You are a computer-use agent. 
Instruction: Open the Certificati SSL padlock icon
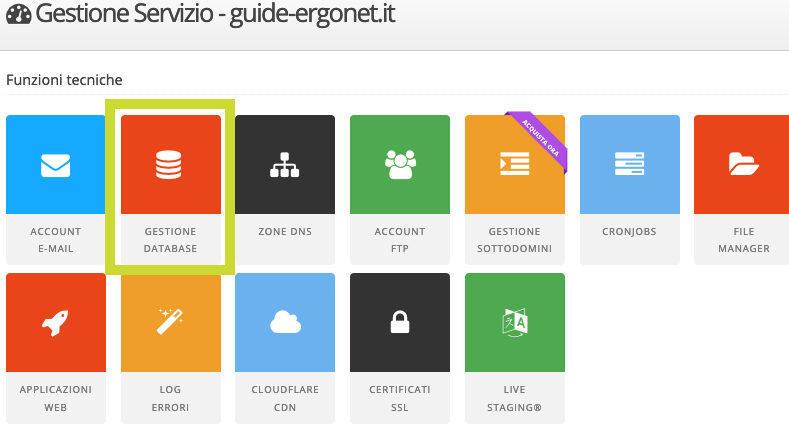[399, 322]
